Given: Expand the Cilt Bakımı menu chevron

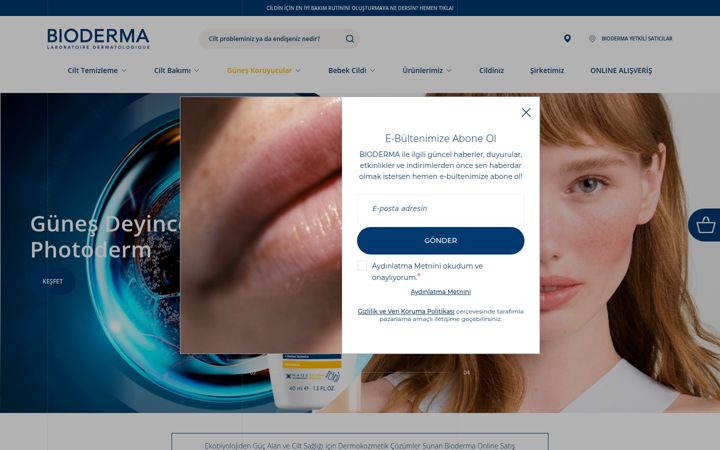Looking at the screenshot, I should pos(197,71).
